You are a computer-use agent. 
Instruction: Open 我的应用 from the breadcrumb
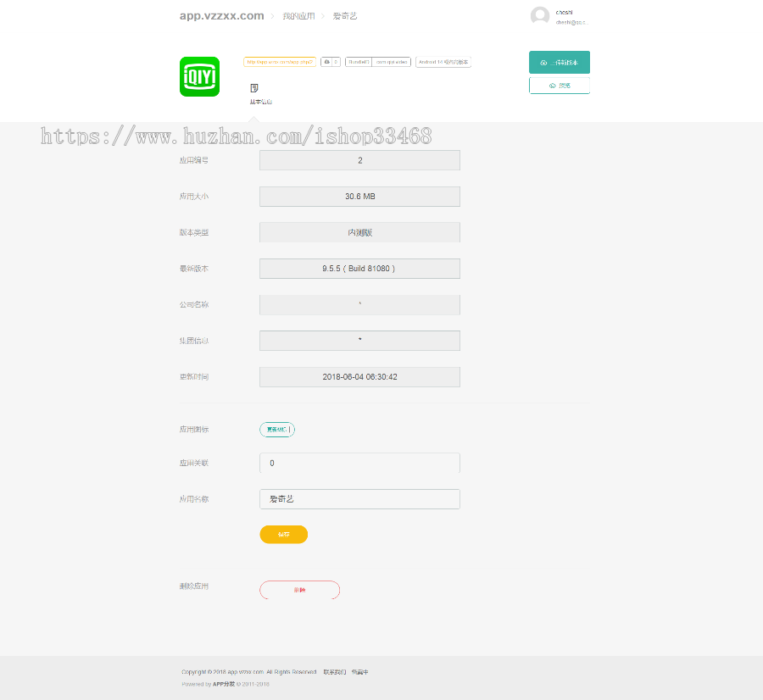(x=299, y=15)
